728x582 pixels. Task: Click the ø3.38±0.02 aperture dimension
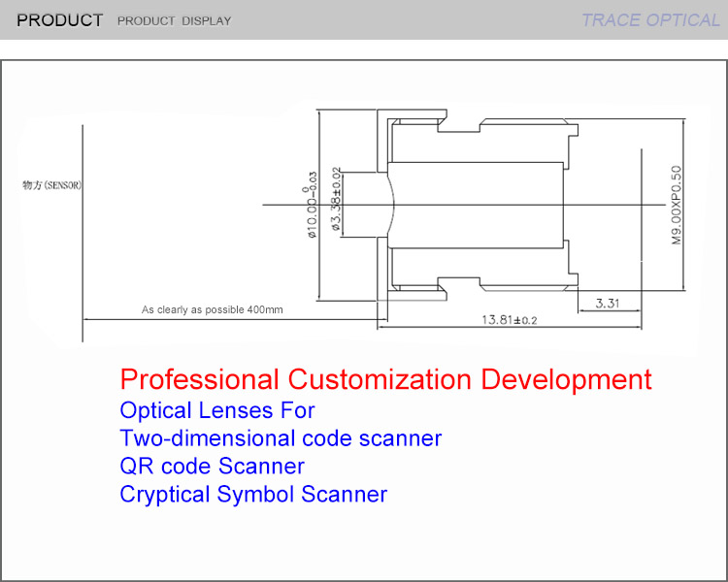[x=337, y=200]
